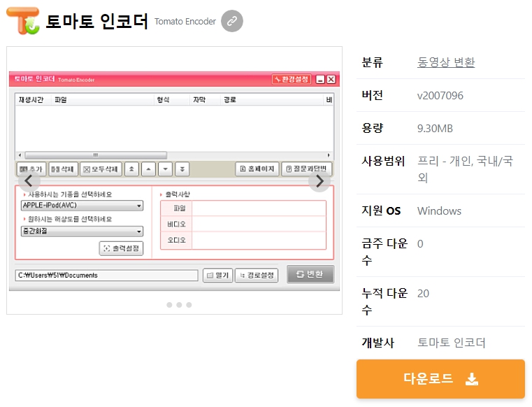Click the file list horizontal scrollbar thumb

pyautogui.click(x=96, y=155)
